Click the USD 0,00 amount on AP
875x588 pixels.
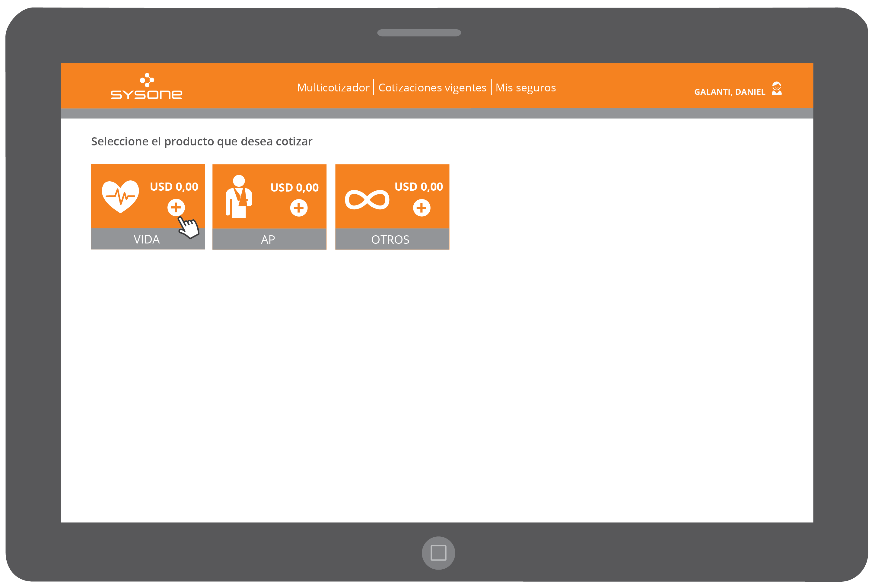pyautogui.click(x=294, y=187)
